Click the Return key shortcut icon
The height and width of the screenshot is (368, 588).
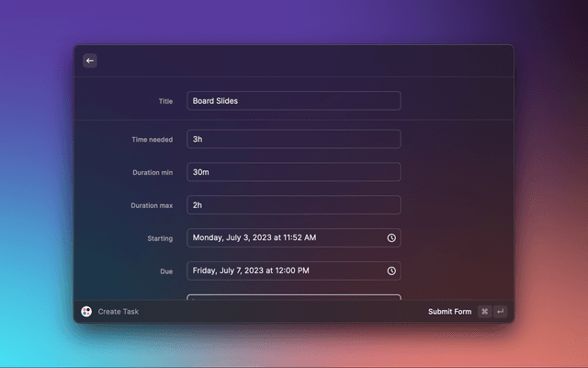(x=500, y=312)
